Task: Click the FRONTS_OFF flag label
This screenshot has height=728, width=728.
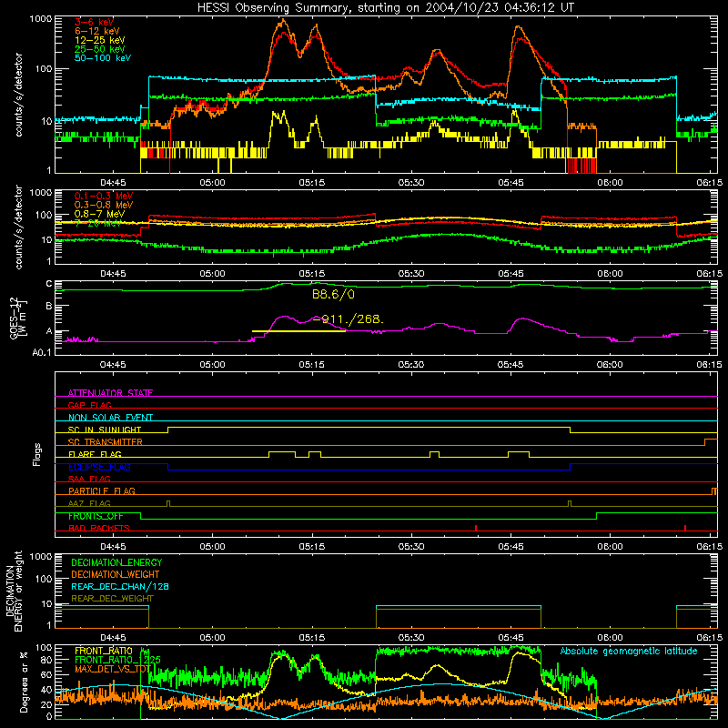Action: pos(96,516)
